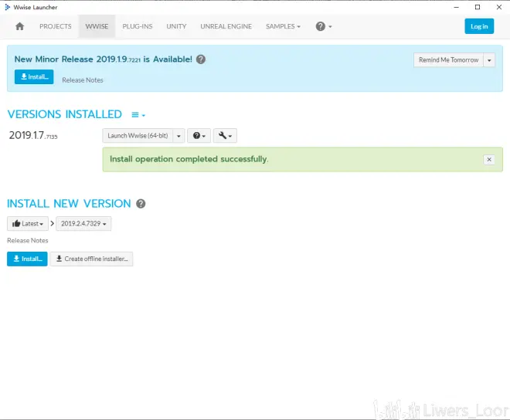
Task: Click help icon next to New Minor Release
Action: (201, 59)
